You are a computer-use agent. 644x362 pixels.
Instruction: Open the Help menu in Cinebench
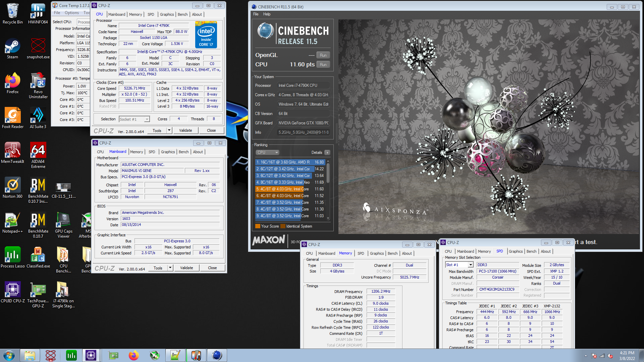click(267, 14)
